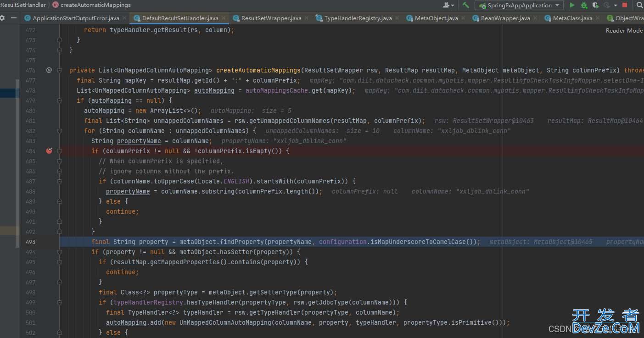The image size is (644, 338).
Task: Click 'typeHandler.getResult' on line 472
Action: click(148, 30)
